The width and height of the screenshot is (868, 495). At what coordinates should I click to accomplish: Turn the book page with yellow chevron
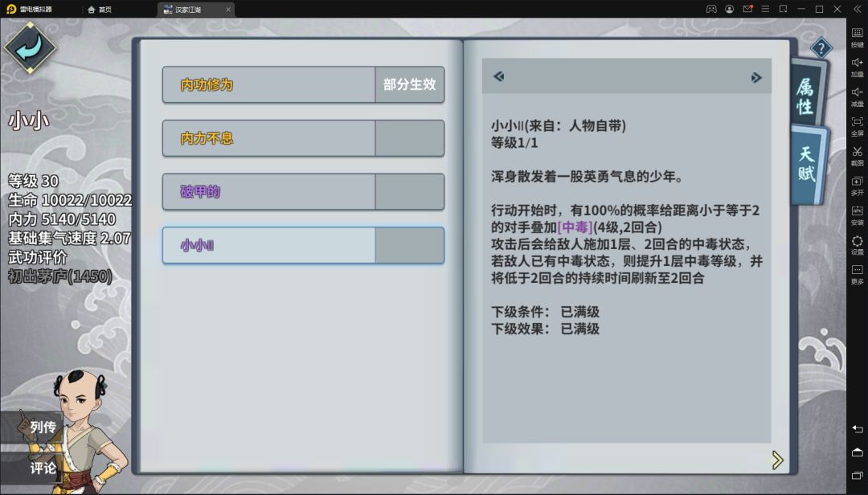pyautogui.click(x=777, y=460)
